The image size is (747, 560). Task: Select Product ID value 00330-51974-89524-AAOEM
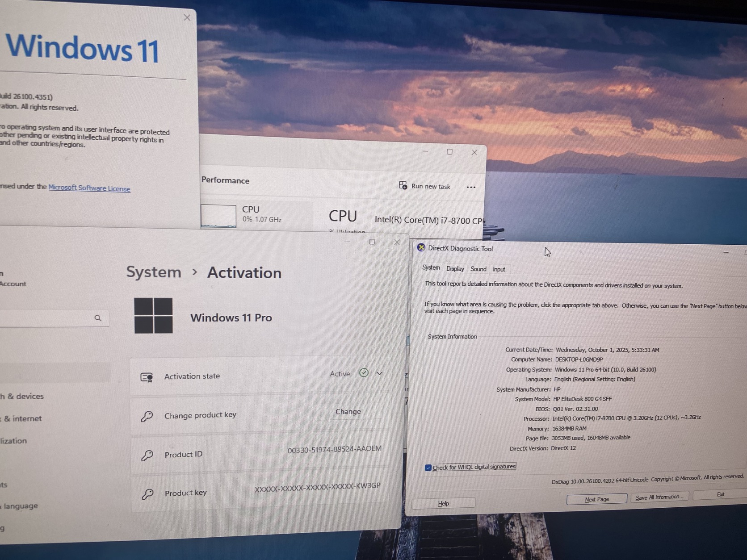pyautogui.click(x=335, y=449)
